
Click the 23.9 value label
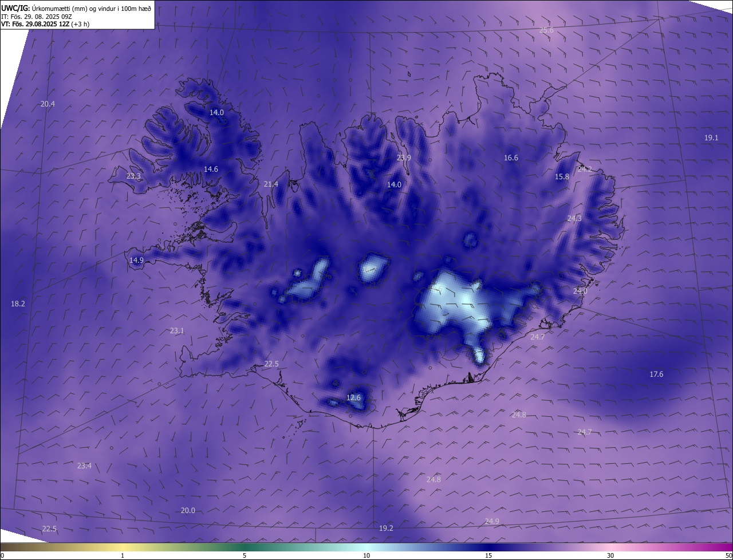(404, 157)
